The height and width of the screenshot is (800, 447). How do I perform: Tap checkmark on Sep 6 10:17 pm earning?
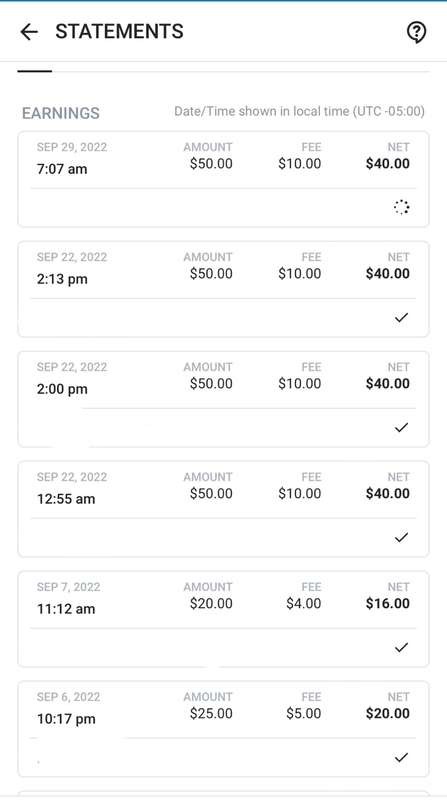[402, 758]
